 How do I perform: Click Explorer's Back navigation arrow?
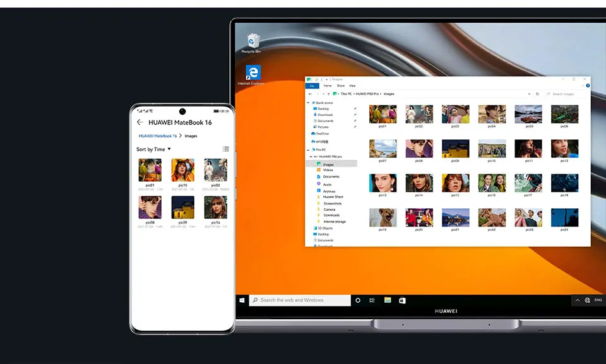310,94
